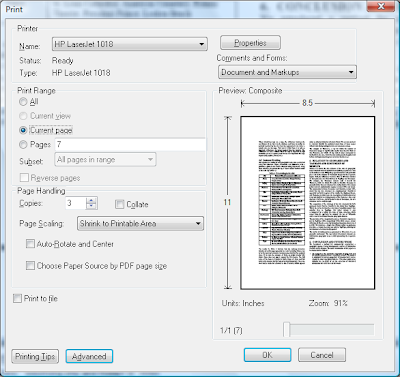Click the Copies number field
This screenshot has height=377, width=400.
[x=76, y=203]
